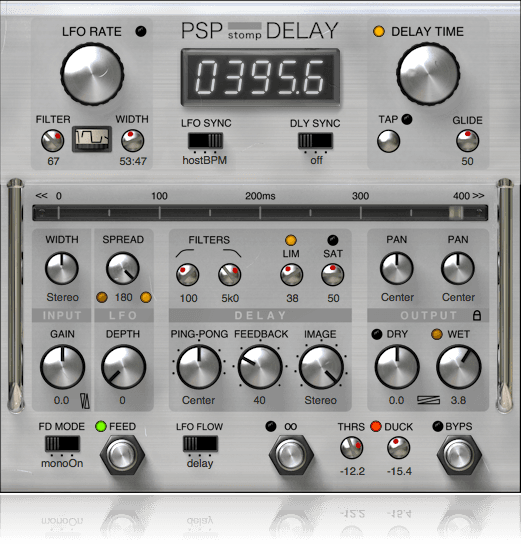Click the THRS knob showing -12.2
Viewport: 521px width, 544px height.
pyautogui.click(x=352, y=448)
